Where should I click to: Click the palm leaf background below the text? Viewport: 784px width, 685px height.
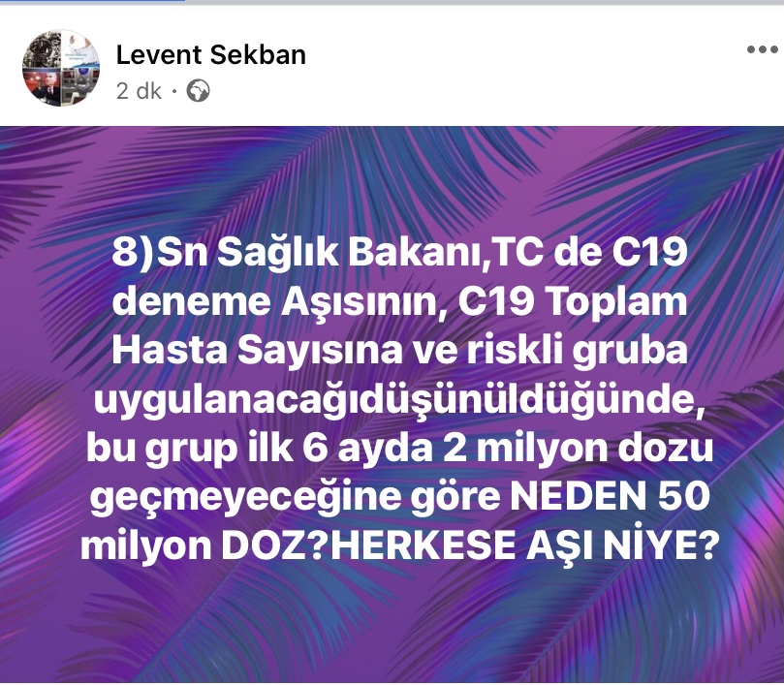(x=392, y=625)
